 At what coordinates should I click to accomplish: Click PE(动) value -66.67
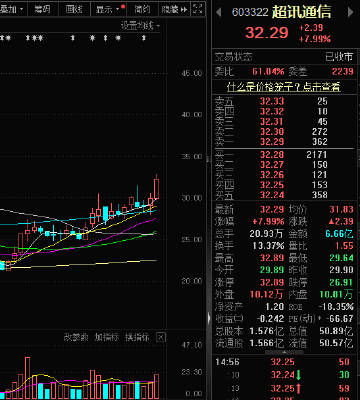[x=339, y=319]
